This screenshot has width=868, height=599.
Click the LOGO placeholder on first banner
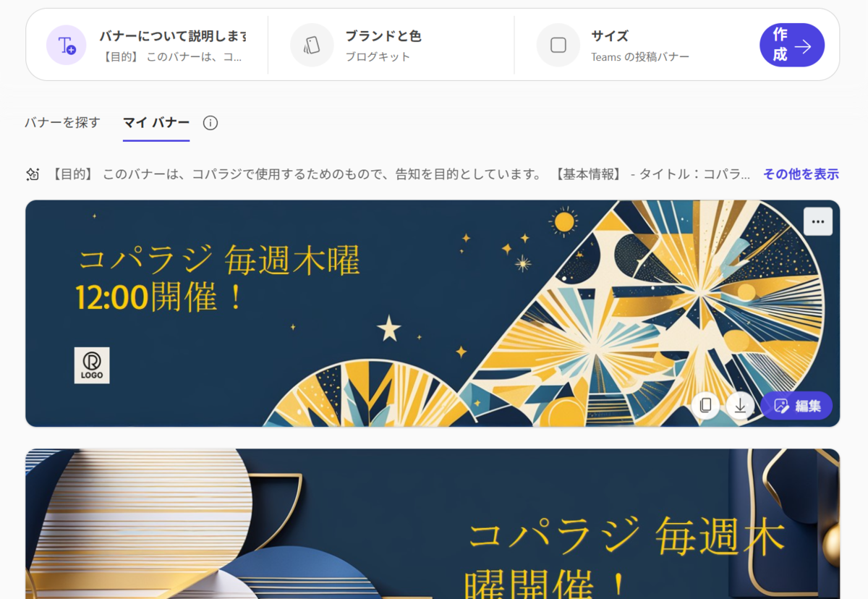[92, 365]
